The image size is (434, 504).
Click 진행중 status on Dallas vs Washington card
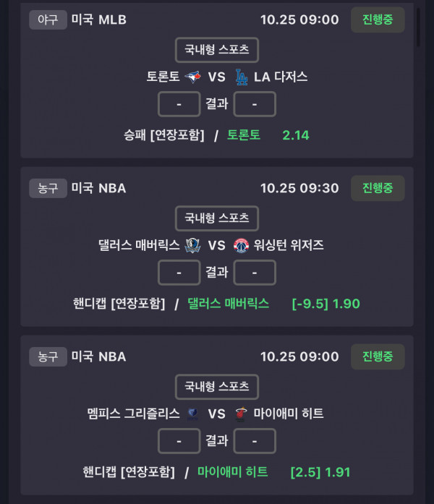[378, 188]
